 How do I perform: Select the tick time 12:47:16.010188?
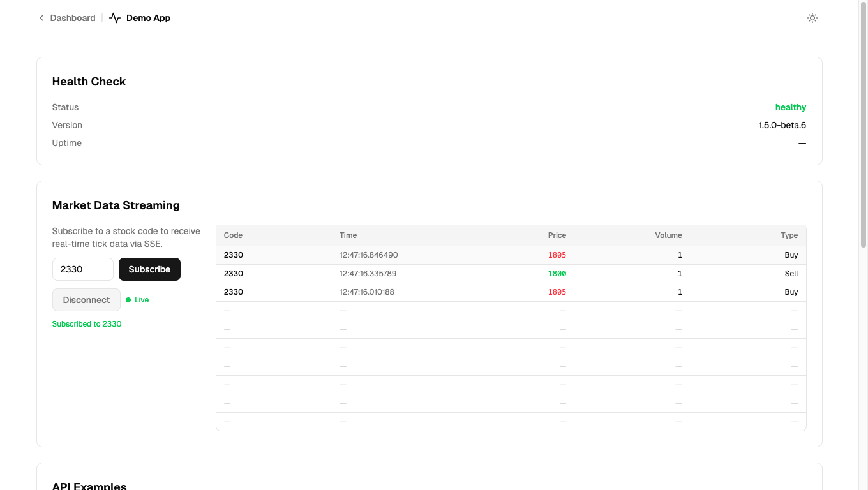[367, 292]
